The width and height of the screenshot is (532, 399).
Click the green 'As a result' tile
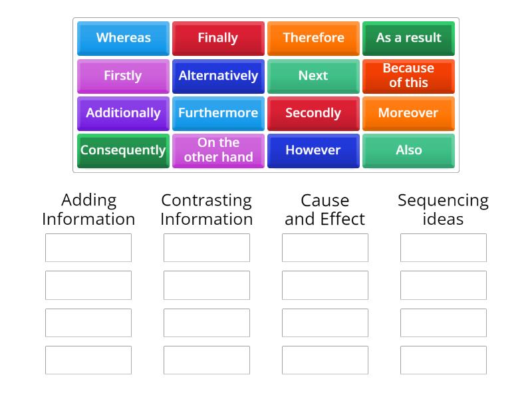pos(408,38)
